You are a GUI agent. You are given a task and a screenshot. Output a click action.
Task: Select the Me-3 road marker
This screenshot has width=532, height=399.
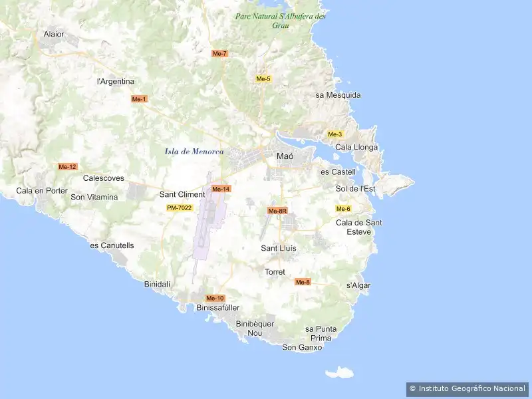(x=335, y=134)
